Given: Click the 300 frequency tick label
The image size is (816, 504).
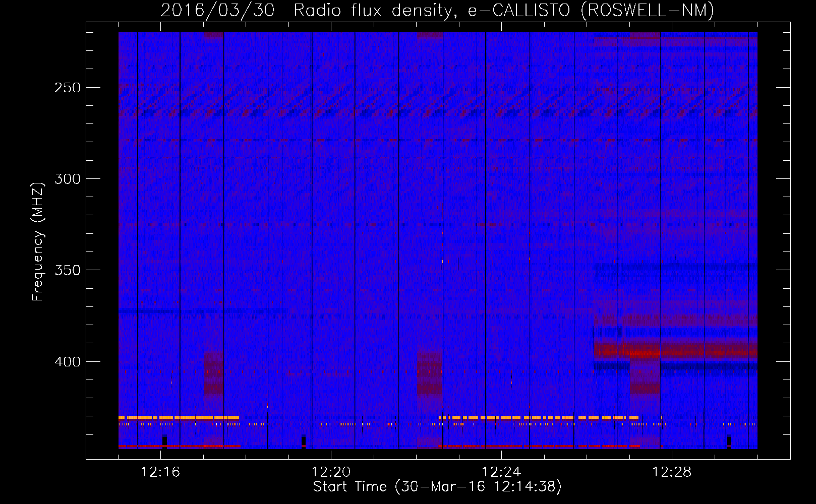Looking at the screenshot, I should 68,179.
